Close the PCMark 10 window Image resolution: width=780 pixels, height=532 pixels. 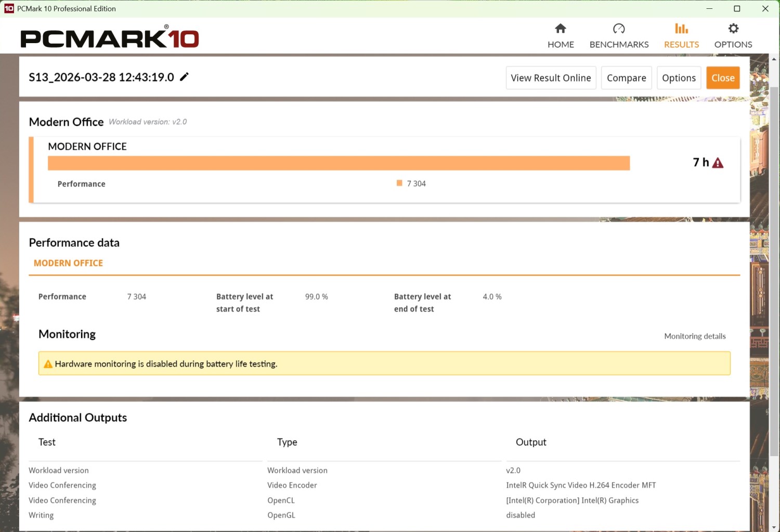tap(765, 8)
